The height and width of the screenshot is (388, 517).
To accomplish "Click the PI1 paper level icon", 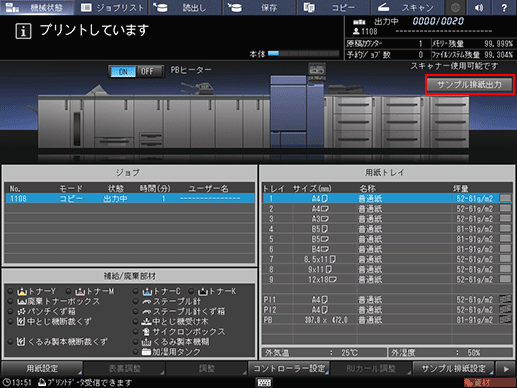I will click(x=505, y=299).
